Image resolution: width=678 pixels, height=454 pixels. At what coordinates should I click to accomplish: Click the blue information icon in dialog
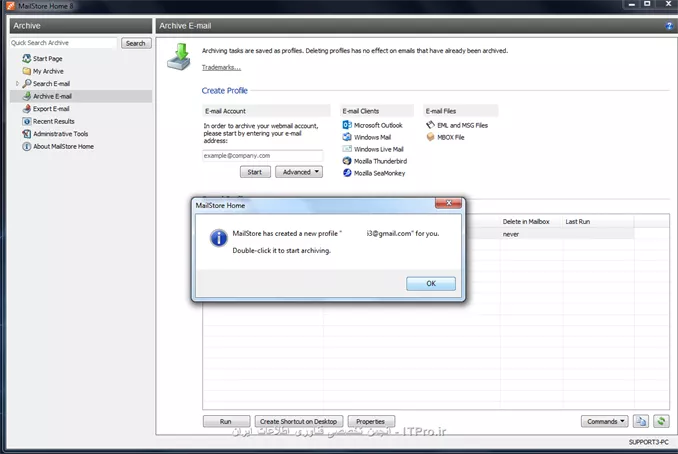(x=219, y=238)
